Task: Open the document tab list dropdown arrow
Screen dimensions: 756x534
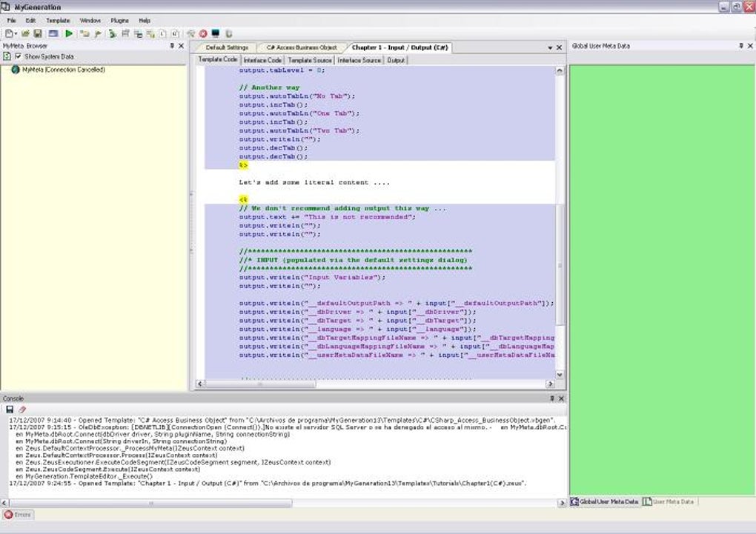Action: point(549,47)
